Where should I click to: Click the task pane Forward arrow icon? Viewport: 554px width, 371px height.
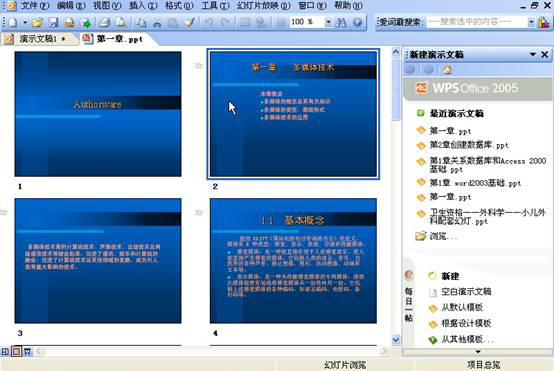click(x=429, y=70)
